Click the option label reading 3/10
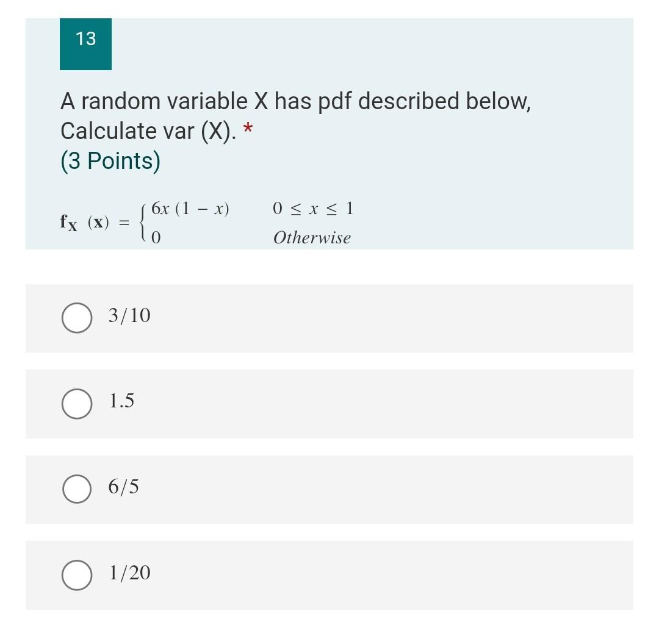 tap(129, 316)
